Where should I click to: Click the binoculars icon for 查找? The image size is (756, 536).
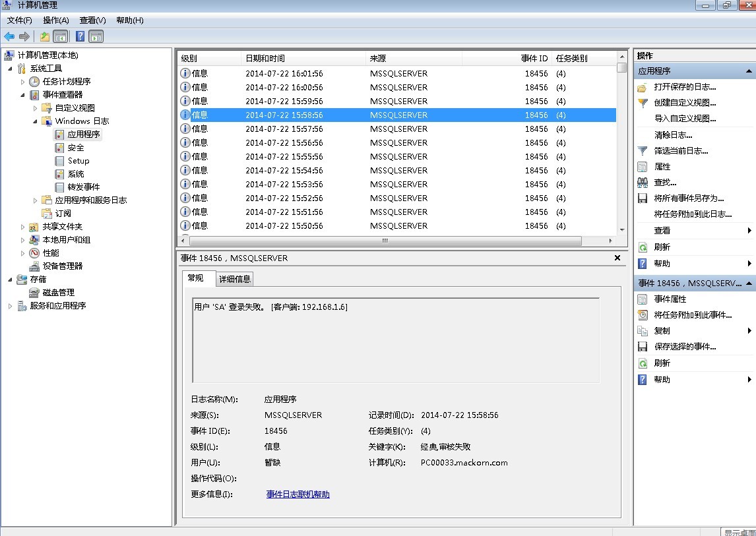643,183
